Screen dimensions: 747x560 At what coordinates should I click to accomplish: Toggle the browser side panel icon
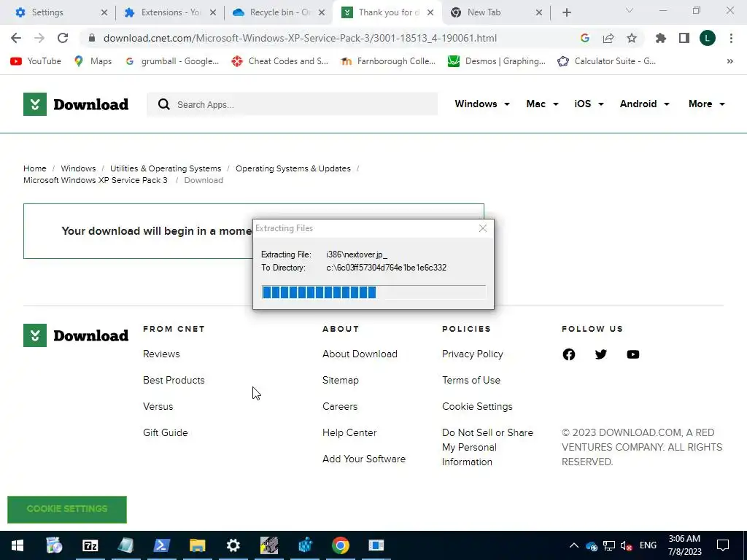[x=684, y=38]
